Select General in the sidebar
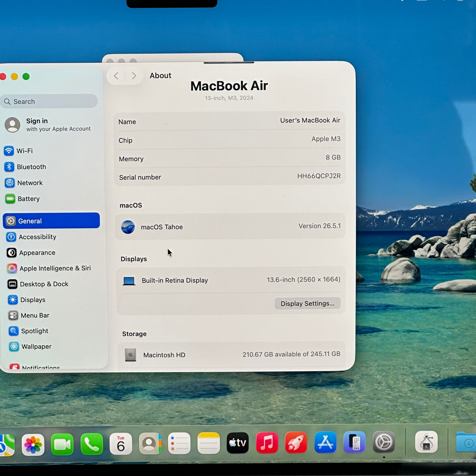Screen dimensions: 476x476 point(51,221)
